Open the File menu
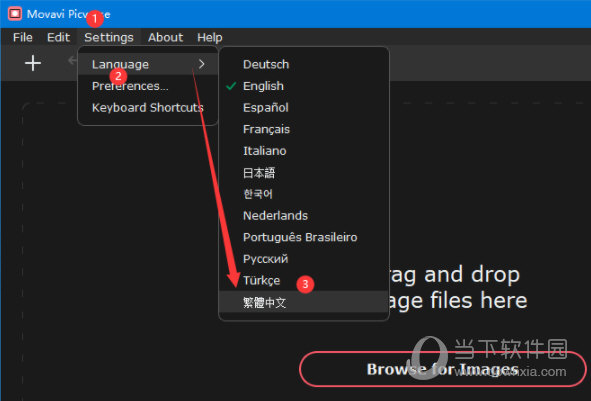591x401 pixels. (23, 37)
